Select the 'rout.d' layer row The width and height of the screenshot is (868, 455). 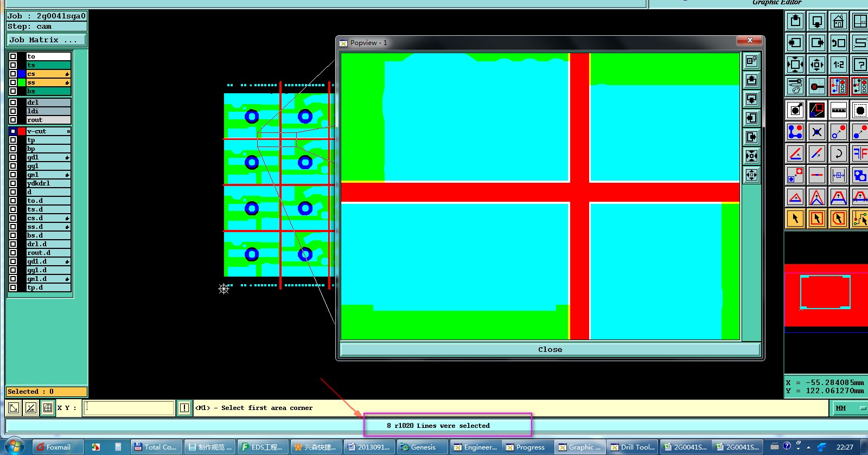coord(48,253)
